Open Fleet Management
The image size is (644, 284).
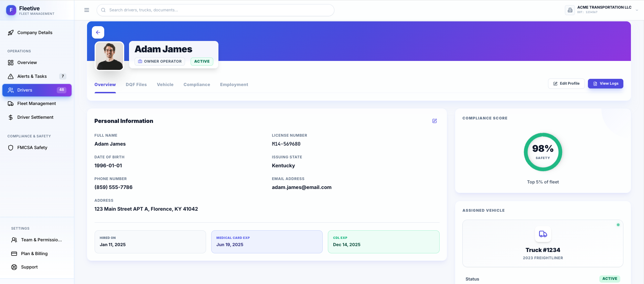[x=37, y=104]
